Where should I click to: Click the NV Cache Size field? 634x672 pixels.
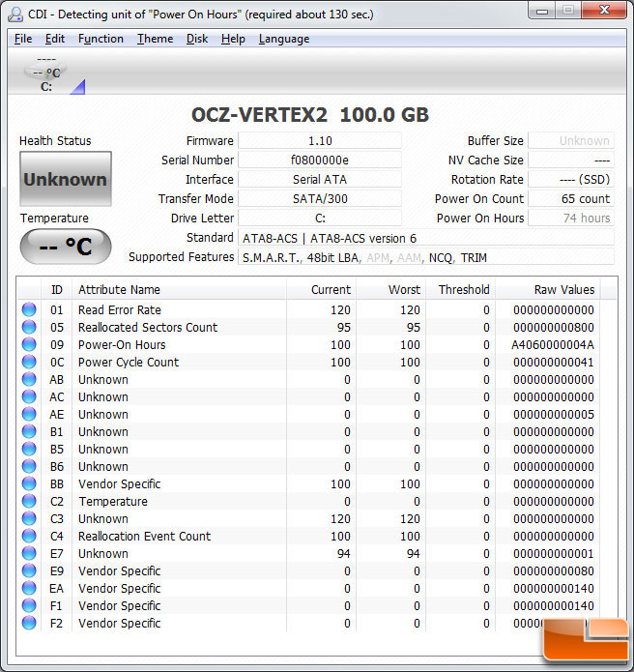(x=571, y=160)
